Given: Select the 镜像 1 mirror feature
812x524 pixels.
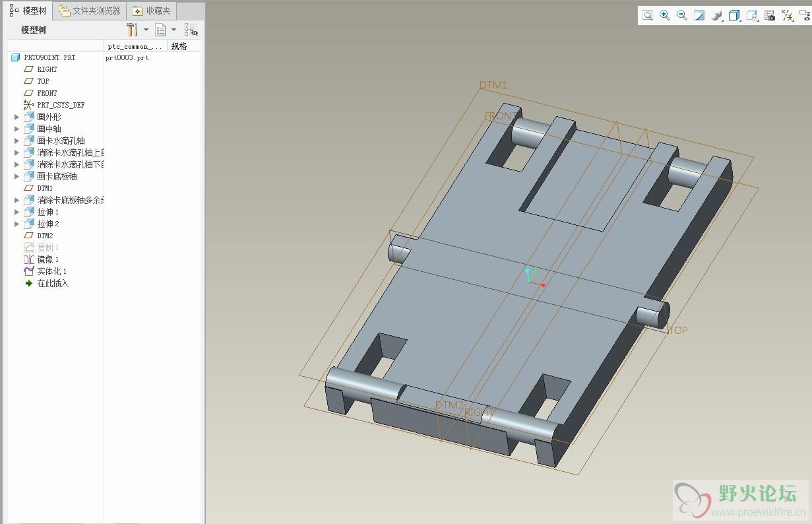Looking at the screenshot, I should click(47, 259).
